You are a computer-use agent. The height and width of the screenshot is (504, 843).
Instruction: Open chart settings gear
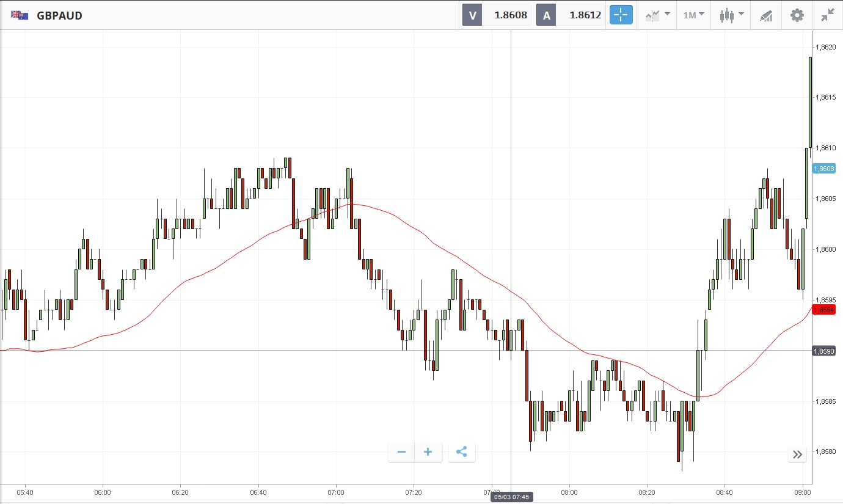pyautogui.click(x=797, y=15)
